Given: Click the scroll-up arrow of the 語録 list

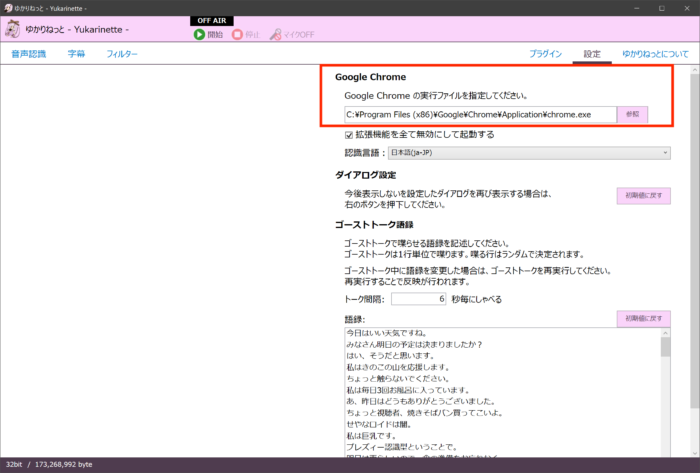Looking at the screenshot, I should point(666,333).
